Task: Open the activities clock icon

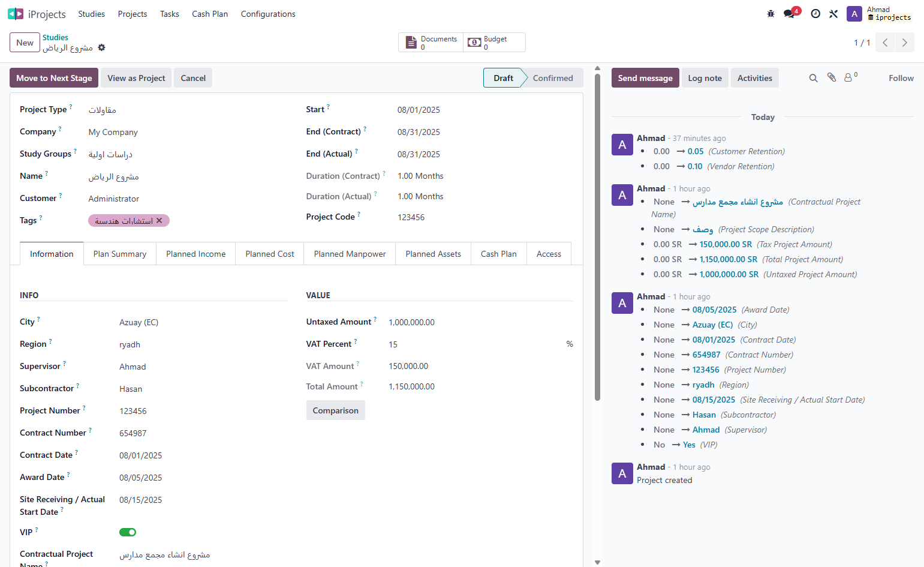Action: click(x=815, y=14)
